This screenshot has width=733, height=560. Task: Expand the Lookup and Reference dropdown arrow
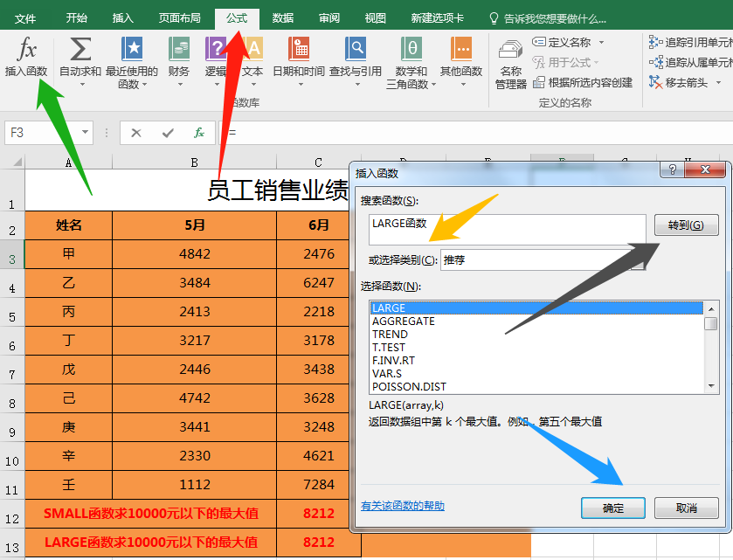pos(357,85)
